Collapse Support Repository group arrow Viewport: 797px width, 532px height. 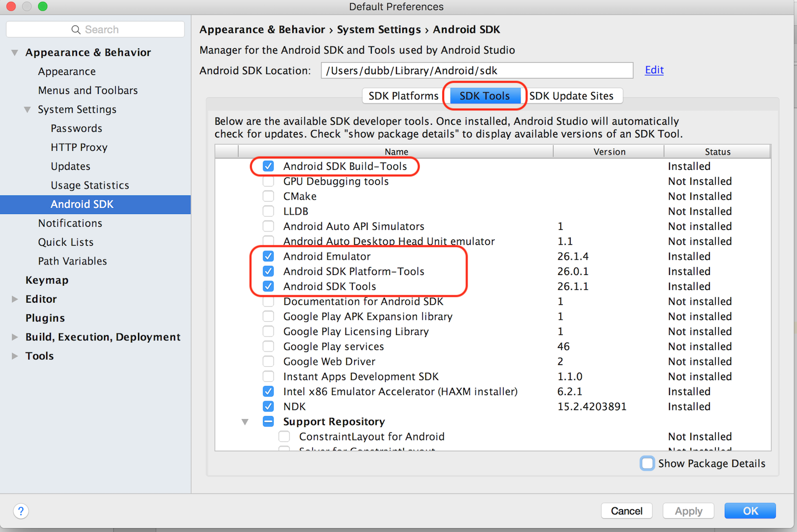(245, 422)
